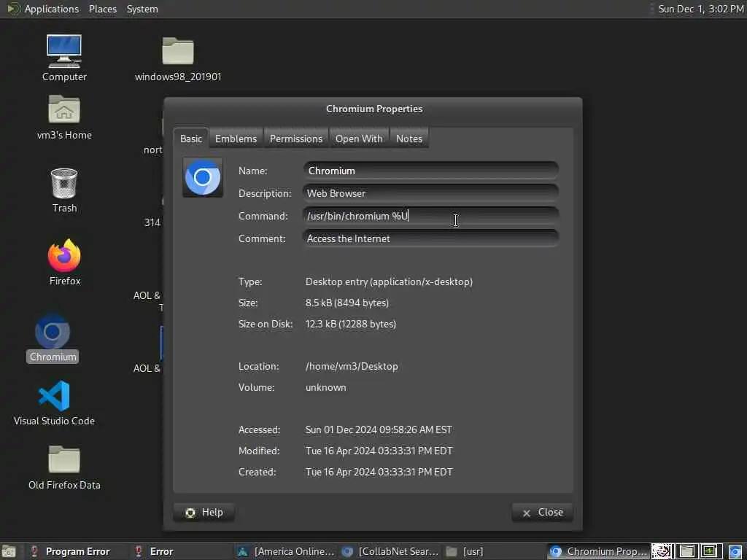Click the show desktop icon in the bottom panel

(9, 551)
